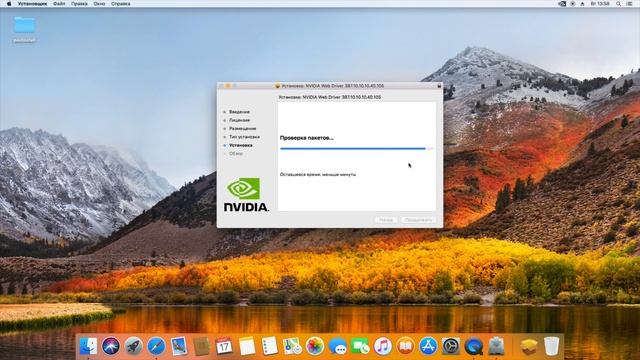Open the Окно menu
640x360 pixels.
99,4
